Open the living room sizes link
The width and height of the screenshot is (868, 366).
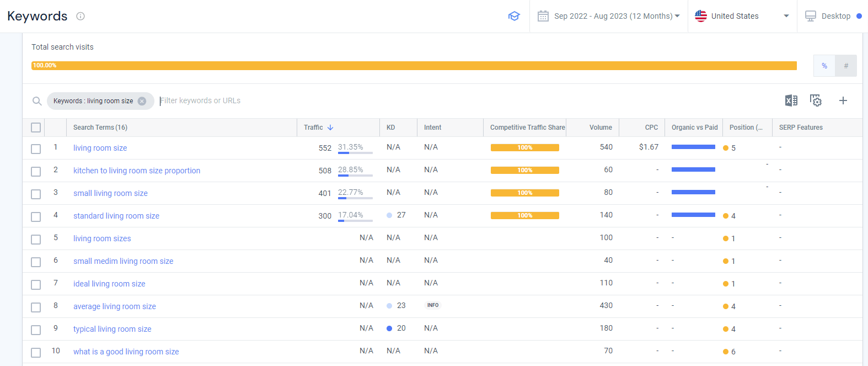point(102,238)
